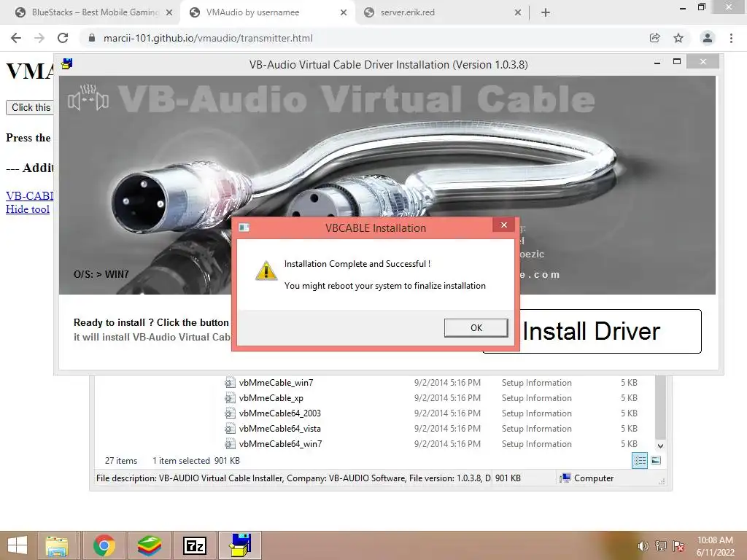Select the vbMmeCable_xp file
The image size is (747, 560).
tap(271, 397)
